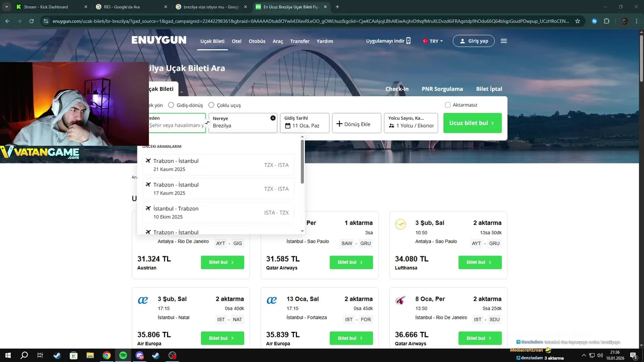Screen dimensions: 644x362
Task: Switch to Check-in tab
Action: click(397, 89)
